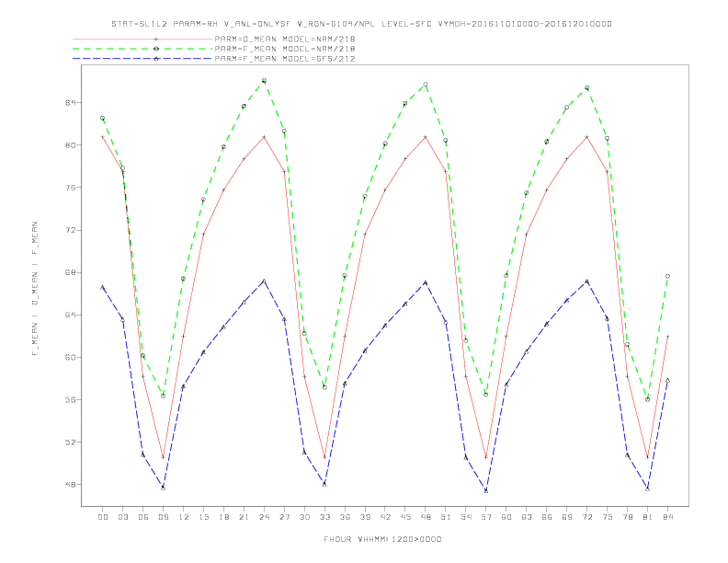
Task: Click x-axis forecast hour label 24
Action: click(264, 517)
